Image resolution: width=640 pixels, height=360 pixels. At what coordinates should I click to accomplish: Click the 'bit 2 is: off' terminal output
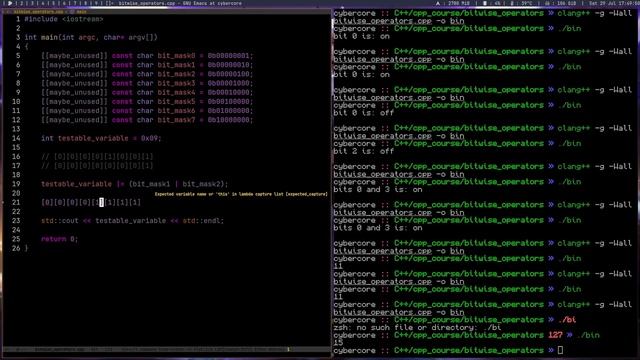tap(364, 151)
